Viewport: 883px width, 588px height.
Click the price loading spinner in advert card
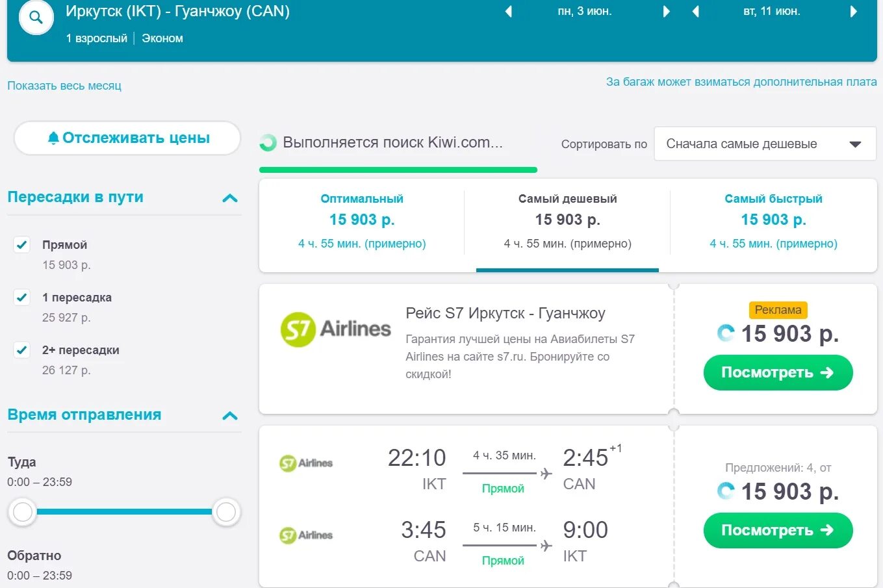point(726,333)
